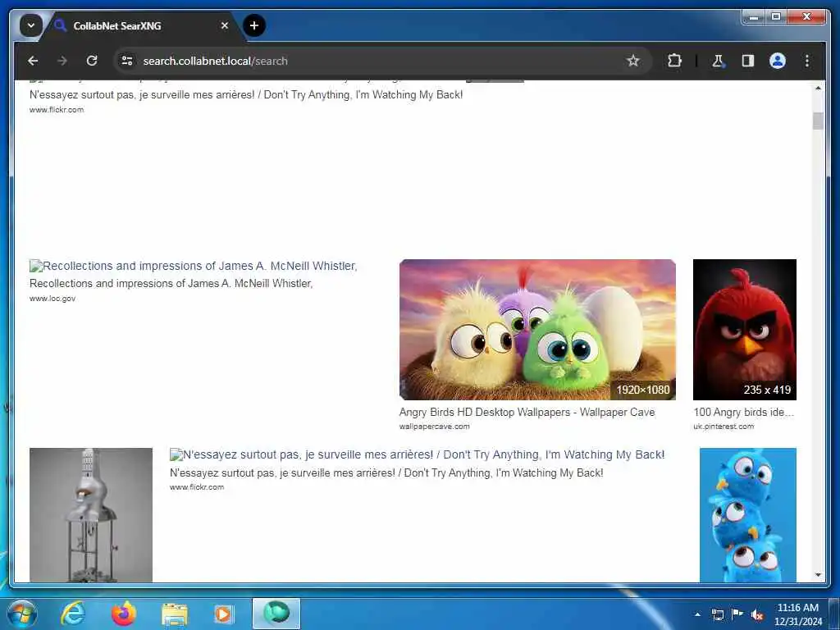Open Windows Media Player from taskbar
Image resolution: width=840 pixels, height=630 pixels.
coord(223,614)
